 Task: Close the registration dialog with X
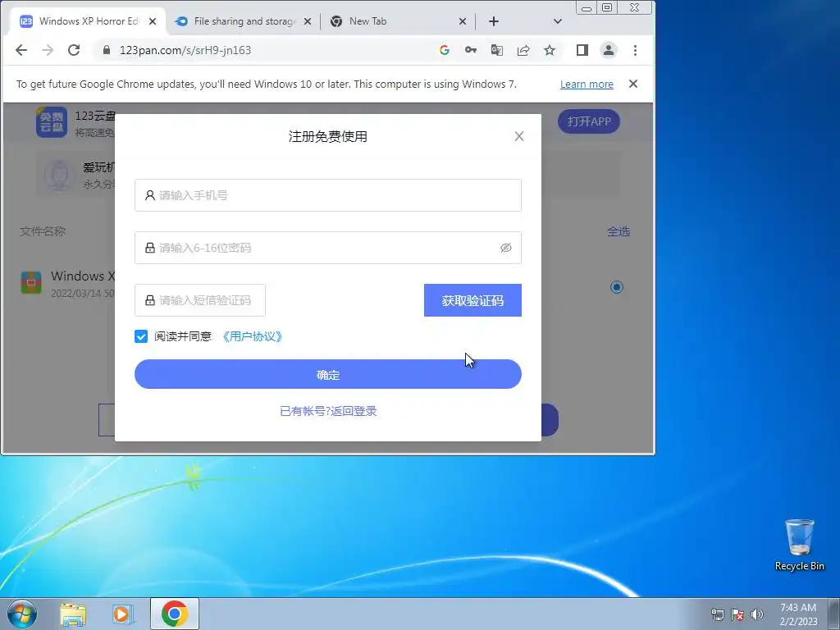coord(519,137)
